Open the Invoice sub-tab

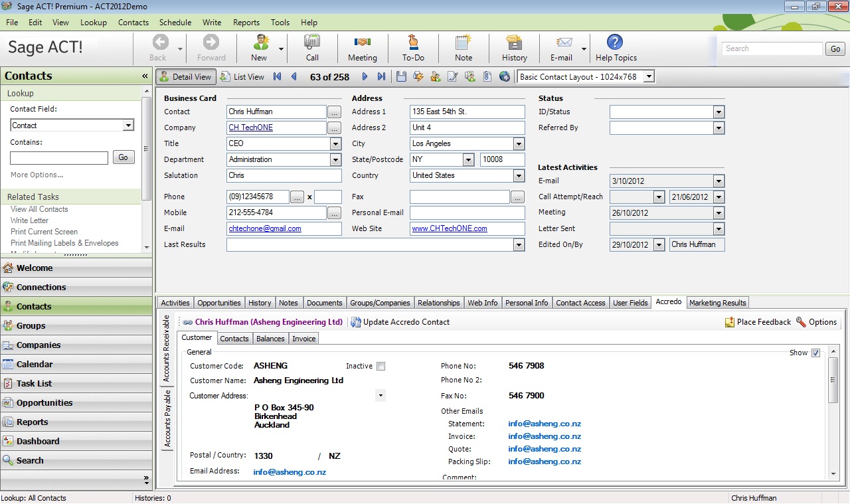(x=304, y=339)
